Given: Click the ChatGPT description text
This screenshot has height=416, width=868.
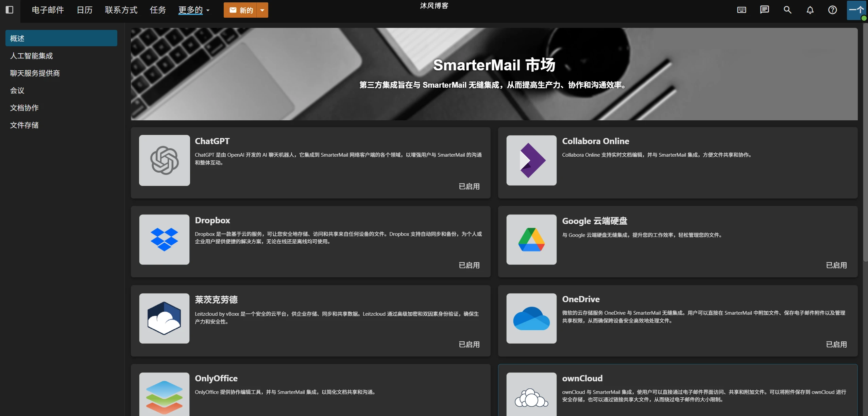Looking at the screenshot, I should click(338, 159).
